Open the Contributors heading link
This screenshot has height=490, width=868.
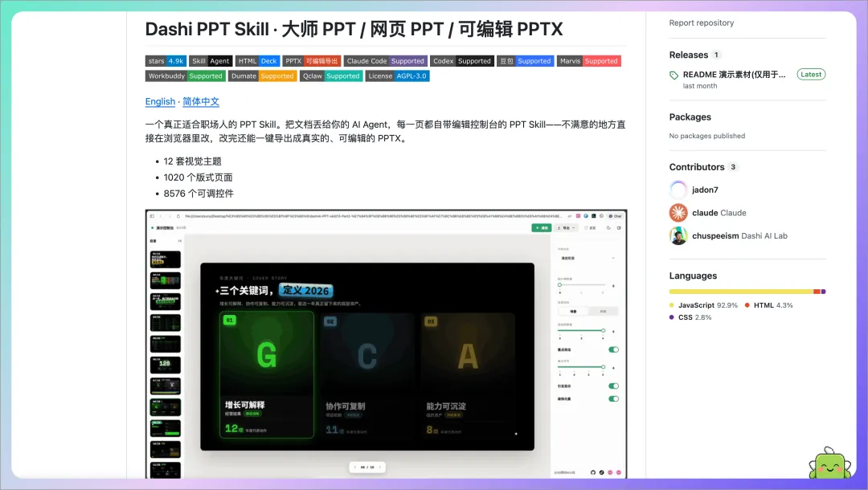tap(697, 167)
